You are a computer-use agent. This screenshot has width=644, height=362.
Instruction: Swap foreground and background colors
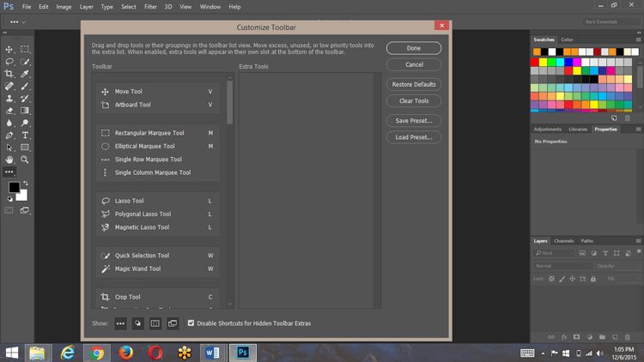pyautogui.click(x=26, y=183)
